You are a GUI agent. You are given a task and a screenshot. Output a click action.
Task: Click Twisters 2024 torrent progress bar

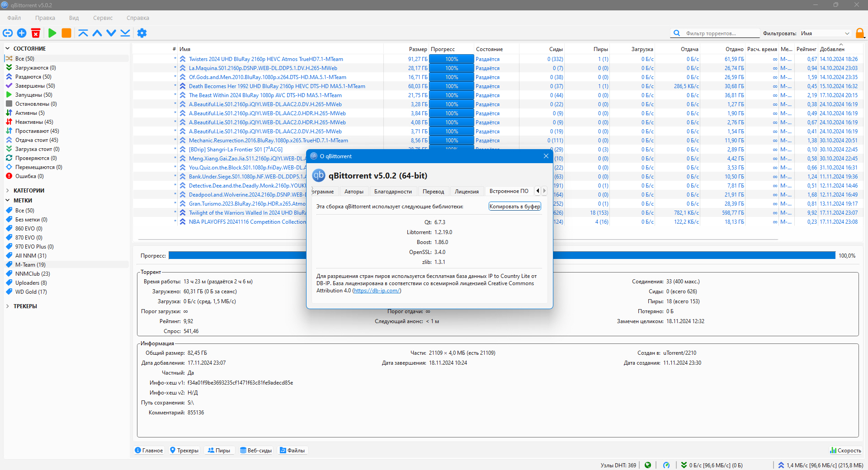click(452, 59)
